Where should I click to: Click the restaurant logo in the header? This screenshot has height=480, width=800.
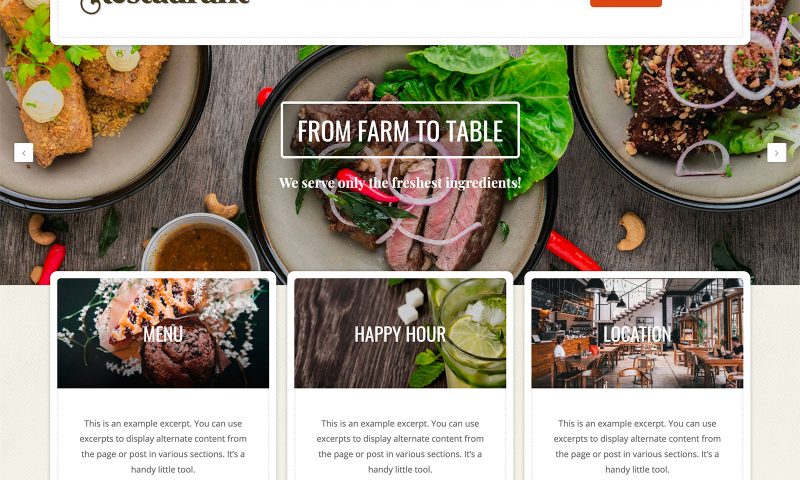point(165,4)
